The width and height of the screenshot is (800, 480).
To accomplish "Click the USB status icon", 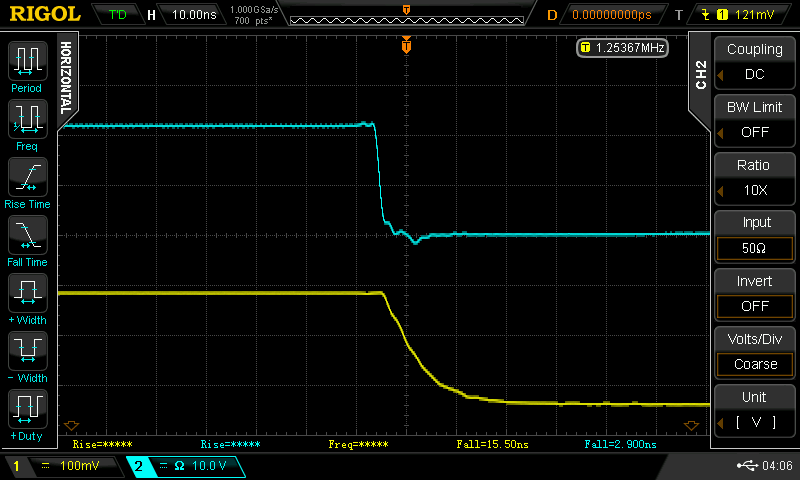I will pyautogui.click(x=747, y=466).
